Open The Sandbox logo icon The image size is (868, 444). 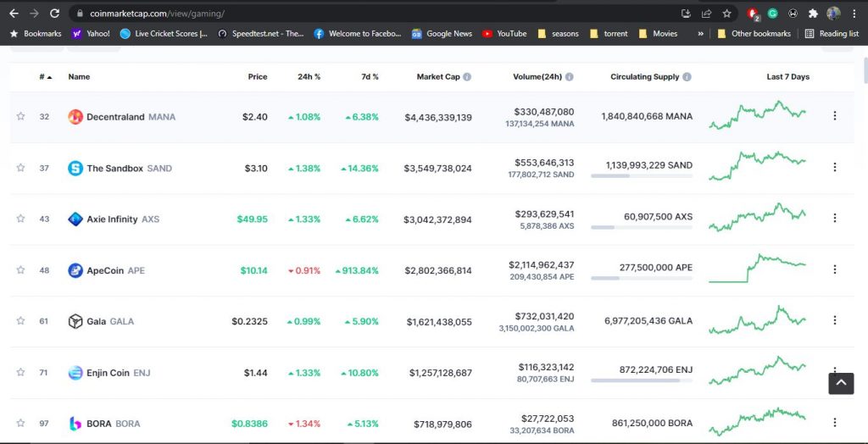click(75, 169)
